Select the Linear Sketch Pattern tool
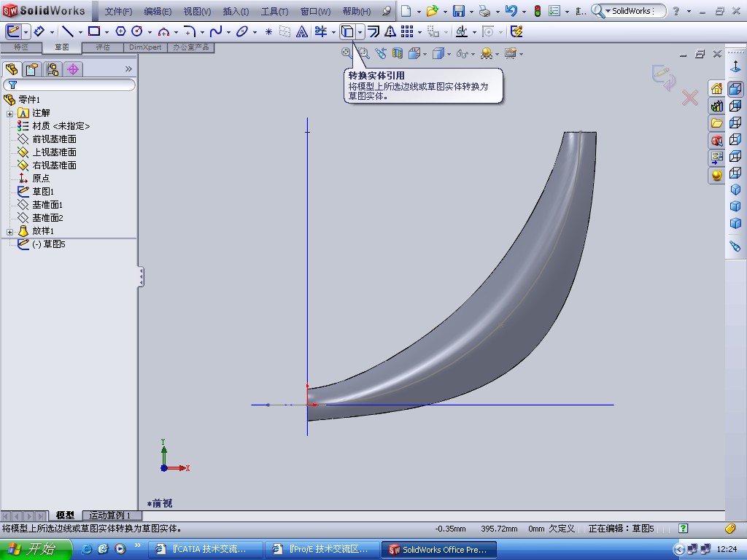Viewport: 747px width, 560px height. coord(407,32)
